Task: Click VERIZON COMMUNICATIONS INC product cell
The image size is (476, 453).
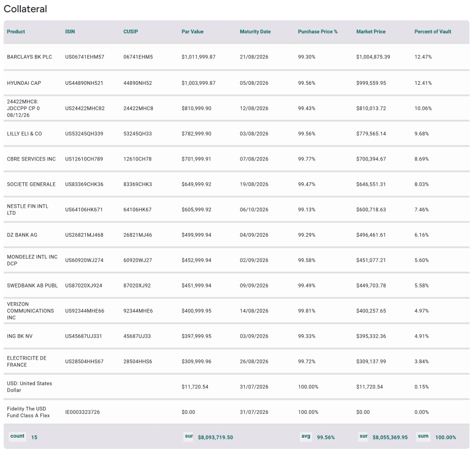Action: (30, 311)
